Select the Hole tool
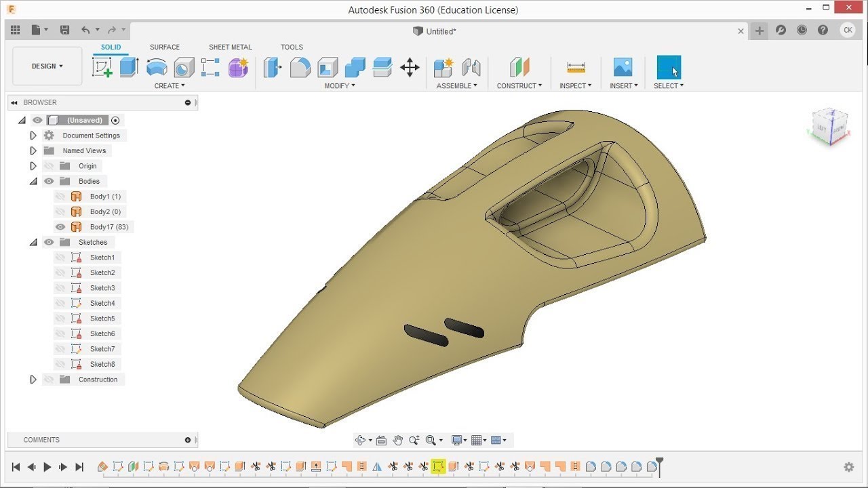The image size is (868, 488). point(184,67)
